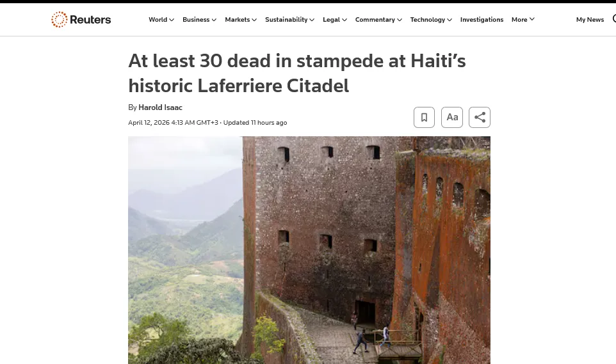
Task: Expand the Commentary menu
Action: (x=378, y=20)
